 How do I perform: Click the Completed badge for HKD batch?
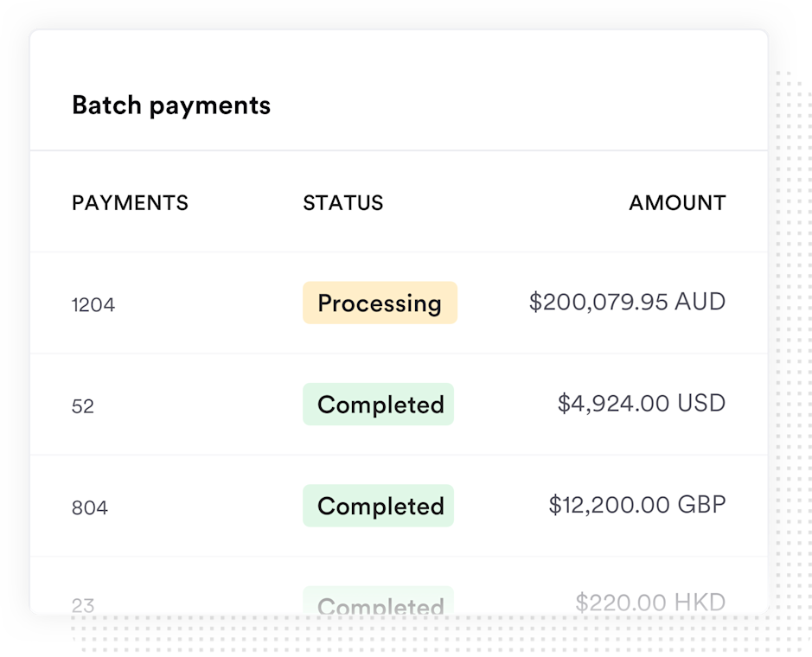378,601
